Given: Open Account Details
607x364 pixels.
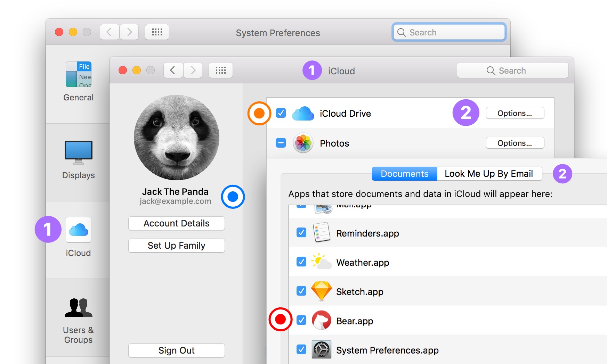Looking at the screenshot, I should tap(176, 223).
